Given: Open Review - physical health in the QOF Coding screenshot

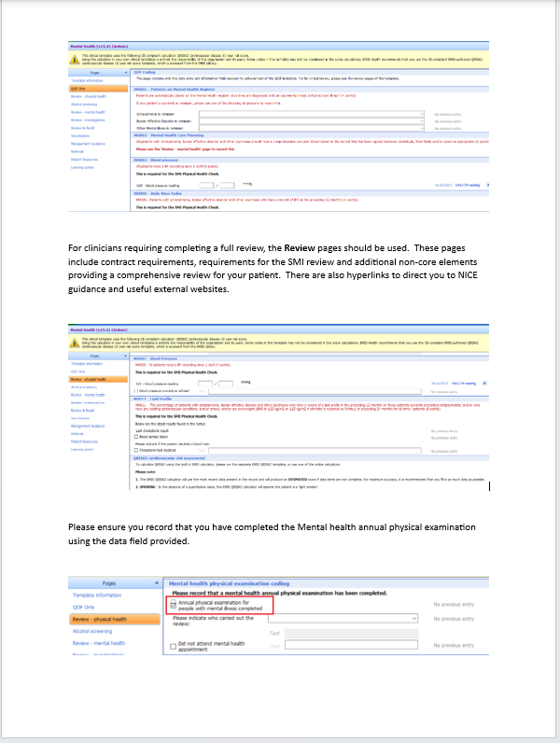Looking at the screenshot, I should [x=89, y=96].
